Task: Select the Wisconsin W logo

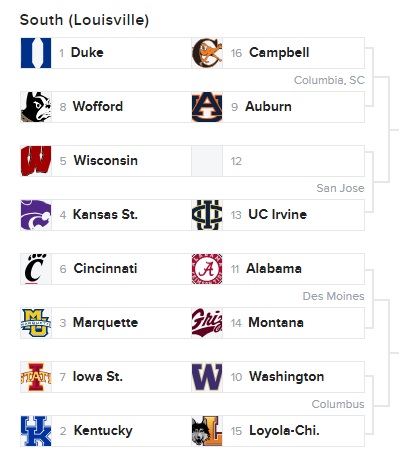Action: [36, 161]
